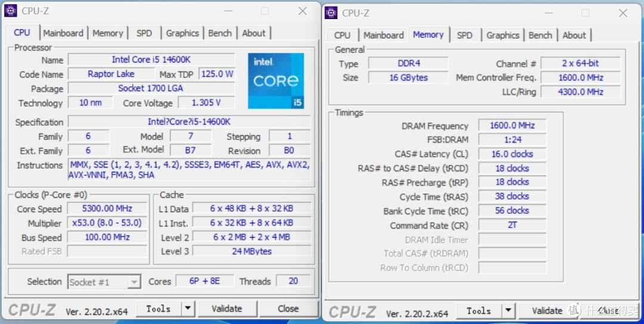644x324 pixels.
Task: Open the About tab in the right window
Action: (574, 35)
